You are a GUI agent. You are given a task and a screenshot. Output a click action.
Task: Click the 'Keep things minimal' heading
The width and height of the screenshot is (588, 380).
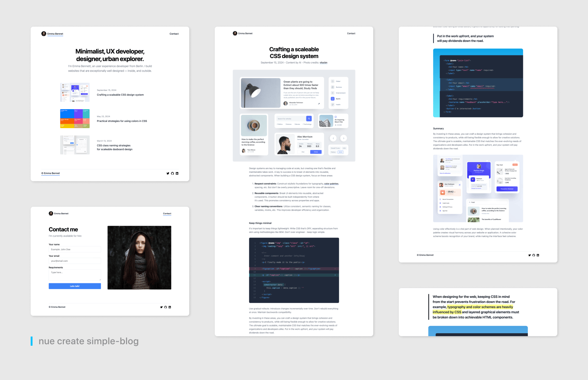click(x=260, y=223)
